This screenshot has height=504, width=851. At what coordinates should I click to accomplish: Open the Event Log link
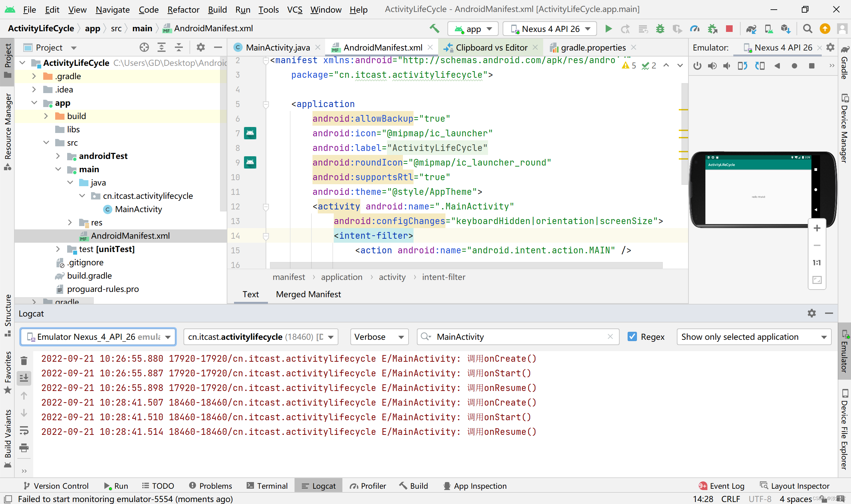(726, 486)
